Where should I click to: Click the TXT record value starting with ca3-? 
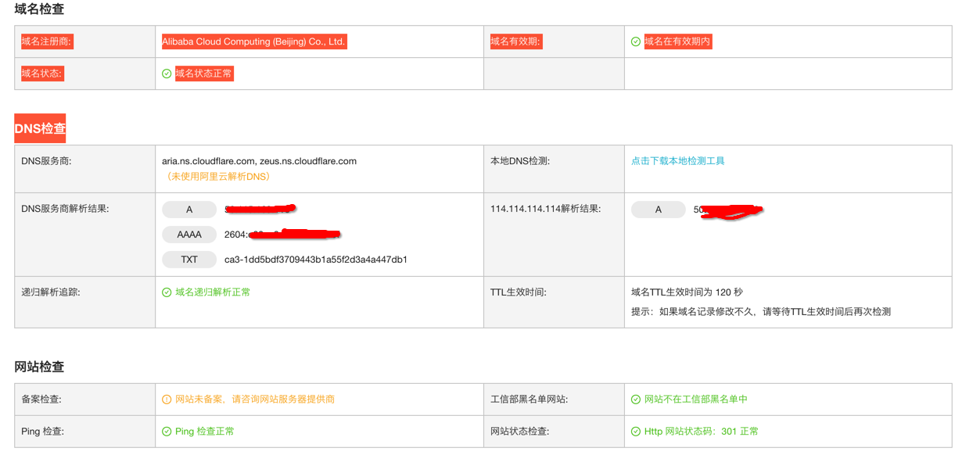click(316, 260)
